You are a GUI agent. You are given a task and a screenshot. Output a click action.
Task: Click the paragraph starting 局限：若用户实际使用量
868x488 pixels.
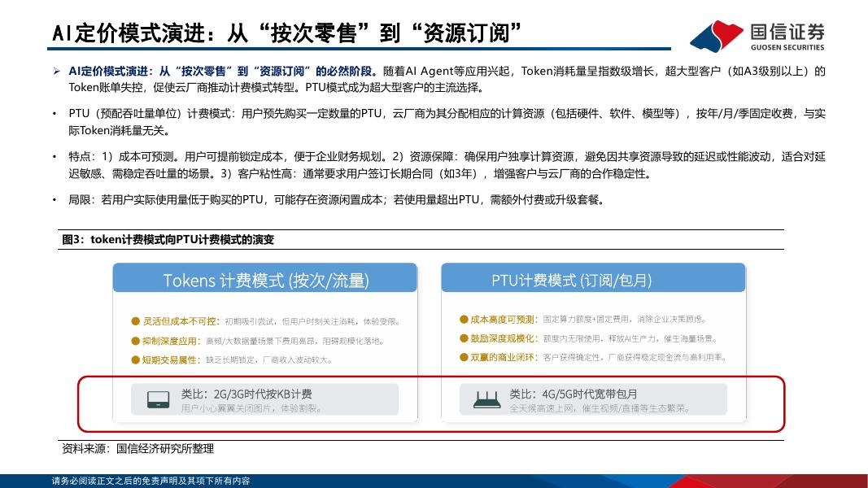337,200
